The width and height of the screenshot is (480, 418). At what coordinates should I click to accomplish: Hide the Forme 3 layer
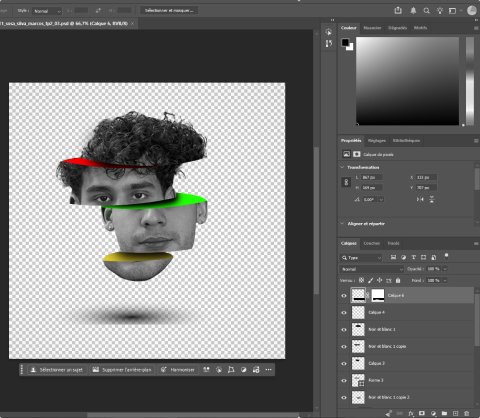click(x=344, y=381)
